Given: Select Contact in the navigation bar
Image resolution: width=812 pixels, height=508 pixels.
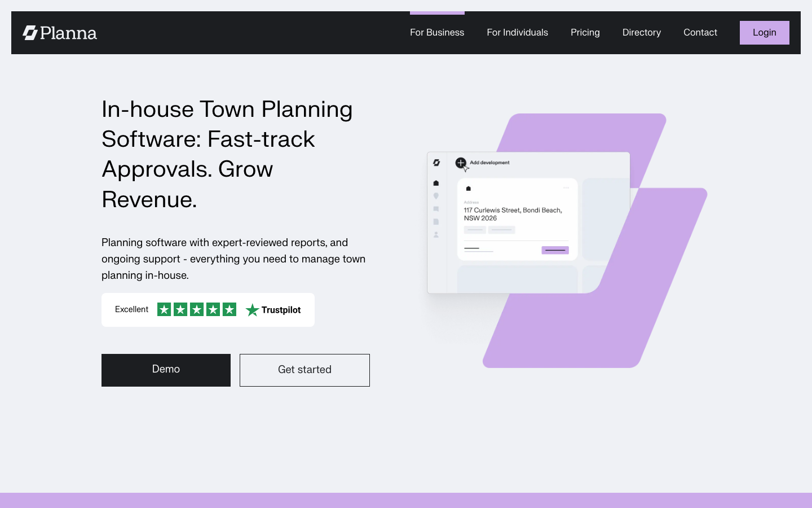Looking at the screenshot, I should click(700, 33).
